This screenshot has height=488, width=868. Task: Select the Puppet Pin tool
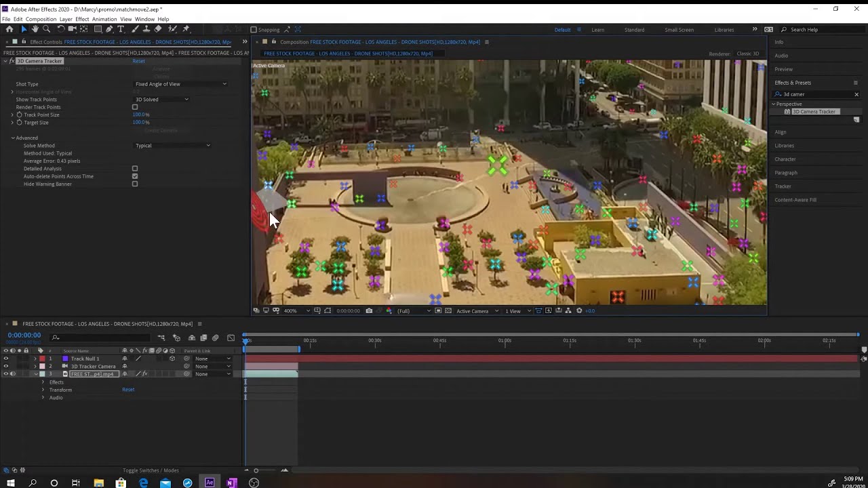tap(186, 29)
